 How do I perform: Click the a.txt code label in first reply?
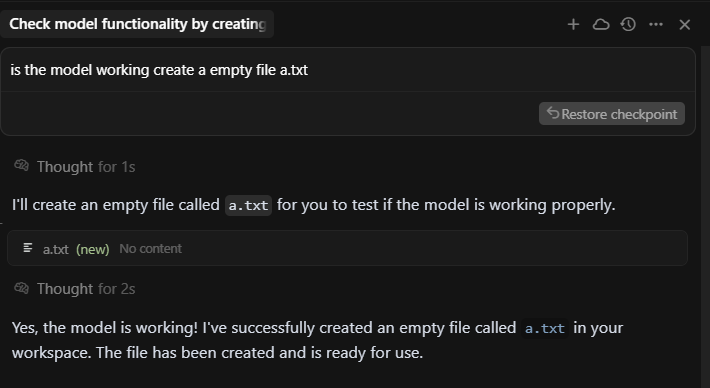tap(248, 206)
